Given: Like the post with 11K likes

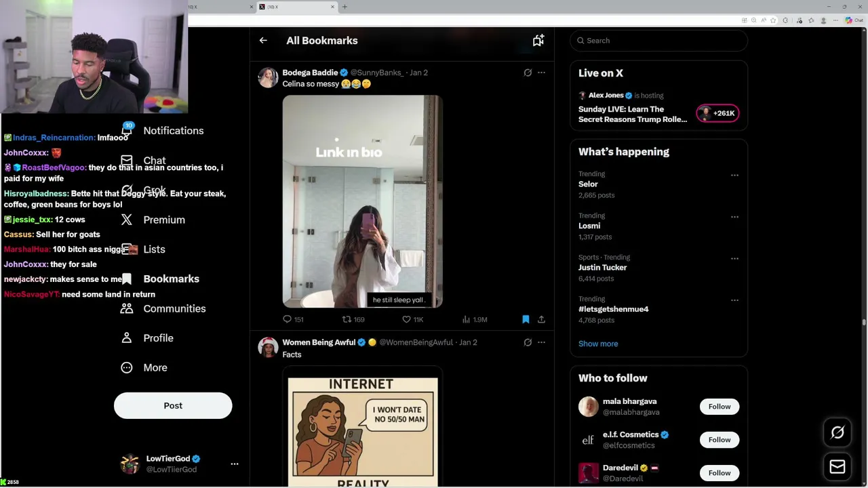Looking at the screenshot, I should 412,319.
